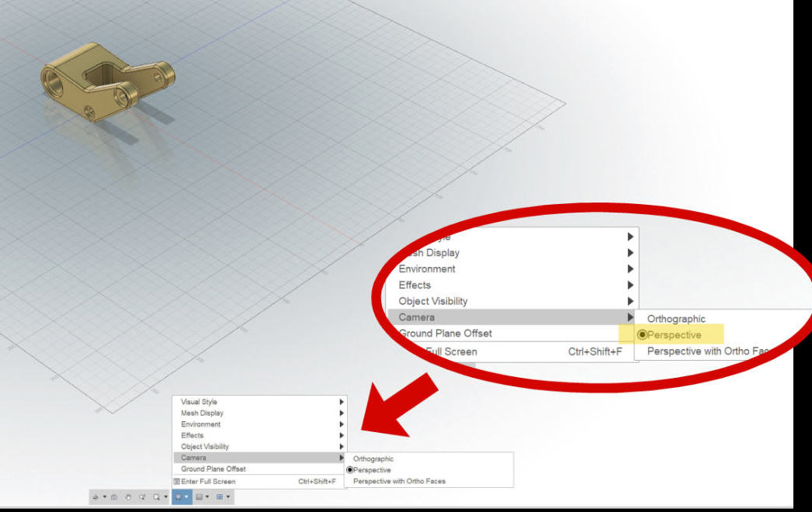
Task: Select the Orbit tool in the navigation bar
Action: (x=95, y=497)
